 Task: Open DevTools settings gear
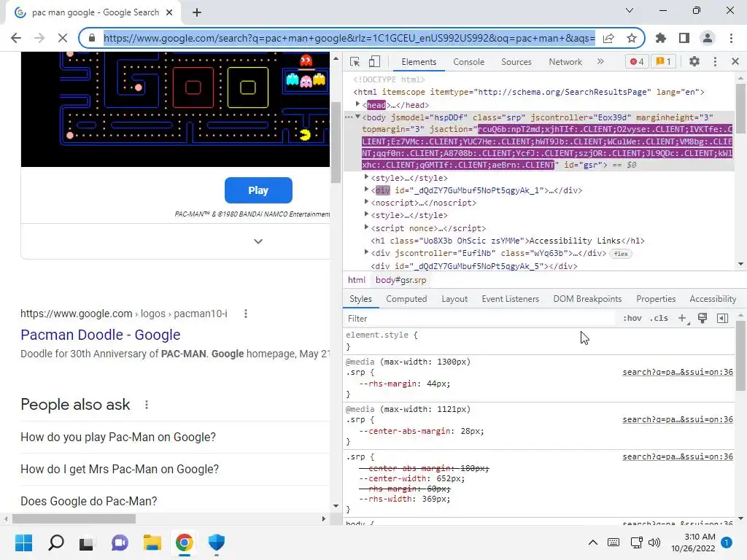(694, 61)
